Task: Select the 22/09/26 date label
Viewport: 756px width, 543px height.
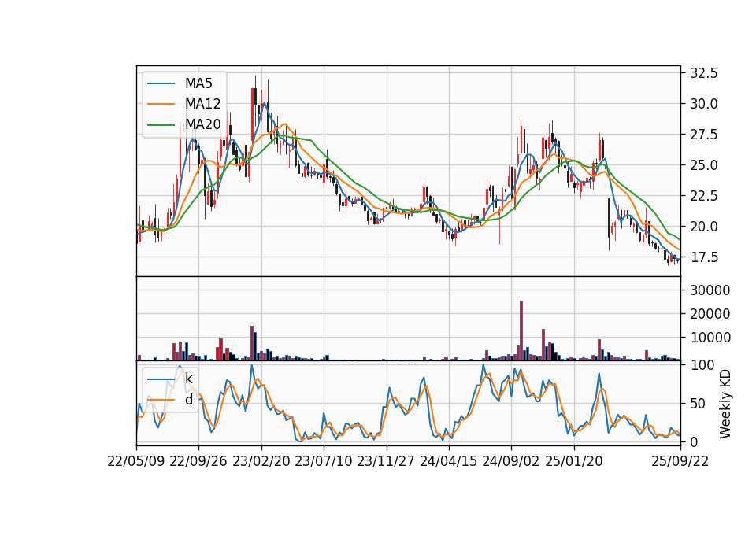Action: click(198, 461)
